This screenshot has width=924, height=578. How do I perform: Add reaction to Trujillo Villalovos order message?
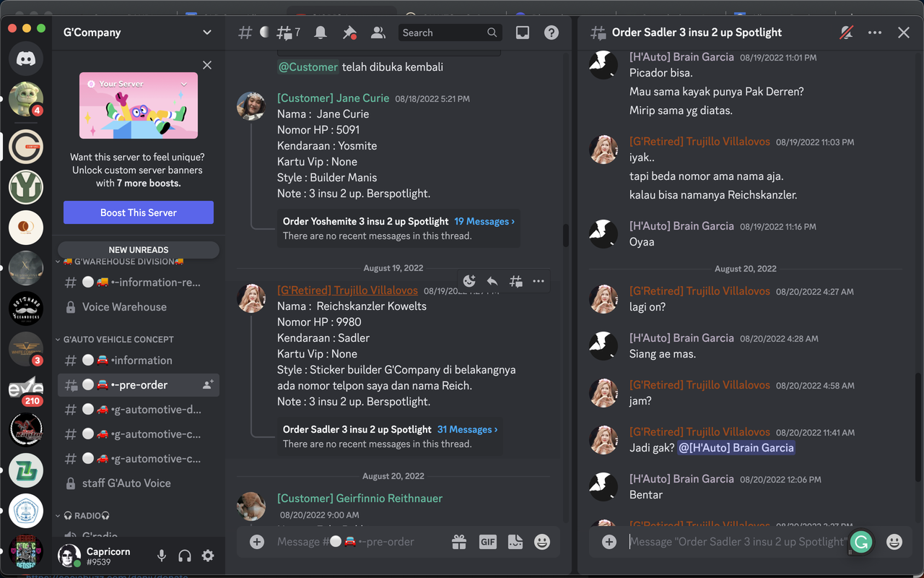pyautogui.click(x=469, y=281)
